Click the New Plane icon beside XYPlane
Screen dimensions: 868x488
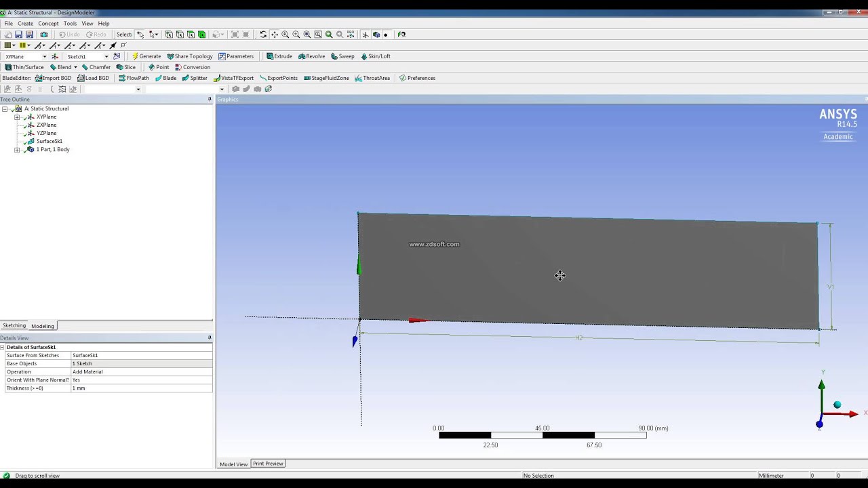click(x=55, y=56)
